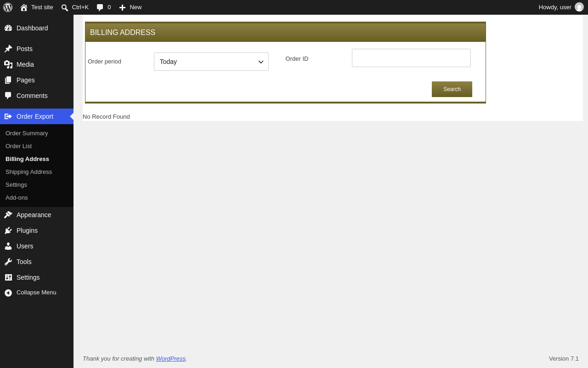Screen dimensions: 588x368
Task: Click the comments bubble icon in admin bar
Action: tap(100, 7)
